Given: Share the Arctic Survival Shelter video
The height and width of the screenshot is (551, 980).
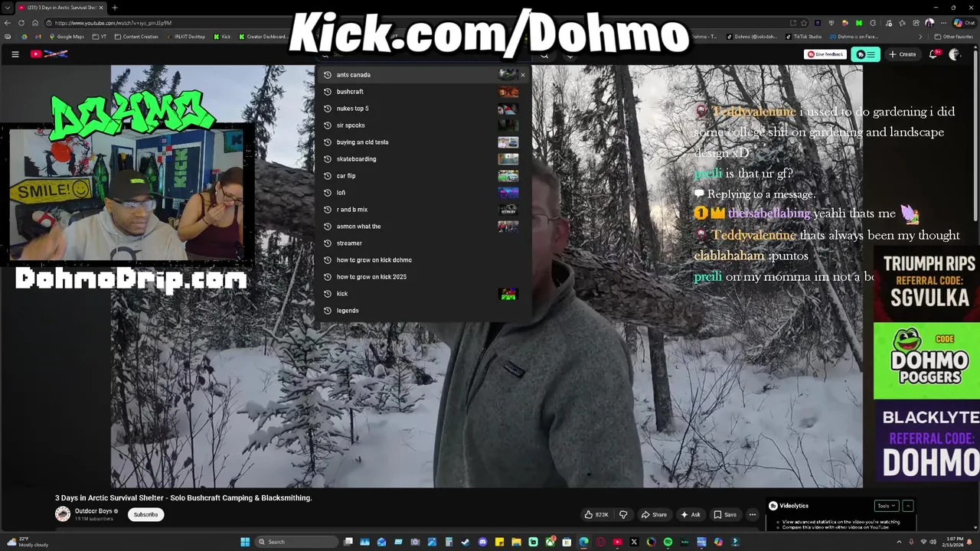Looking at the screenshot, I should click(x=654, y=514).
